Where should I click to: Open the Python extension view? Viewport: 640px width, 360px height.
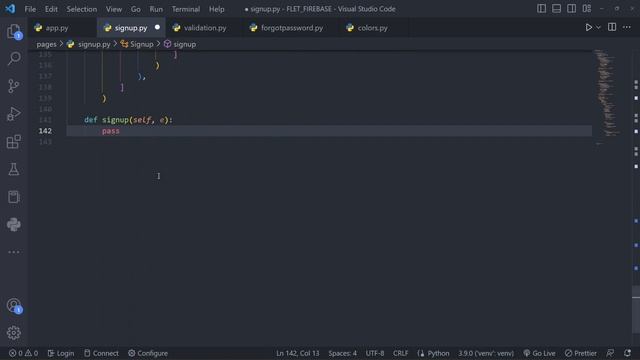point(14,224)
